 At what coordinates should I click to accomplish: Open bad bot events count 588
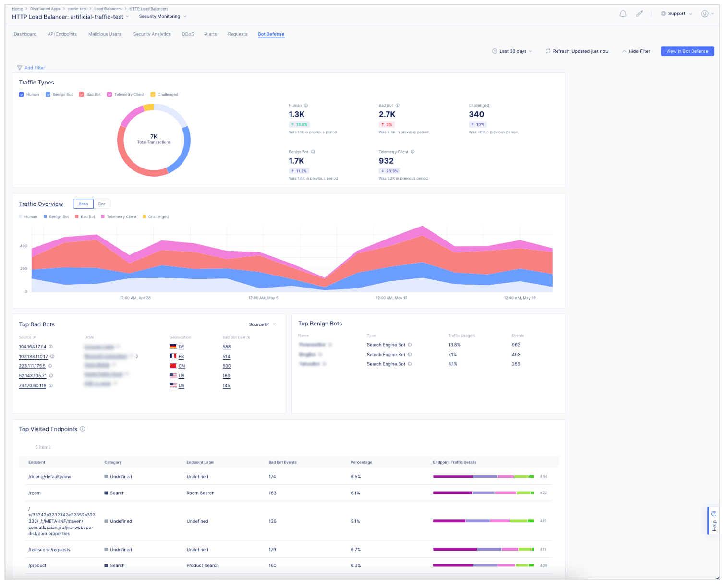point(227,347)
